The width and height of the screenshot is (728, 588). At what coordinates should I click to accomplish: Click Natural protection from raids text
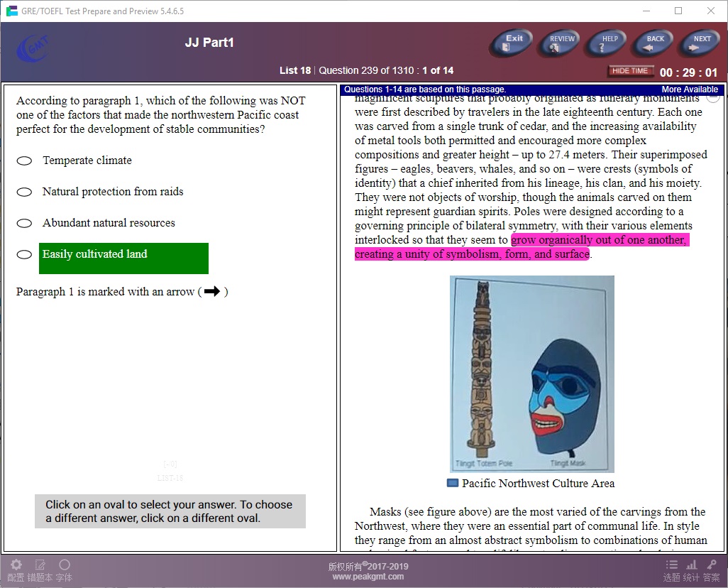pos(113,192)
